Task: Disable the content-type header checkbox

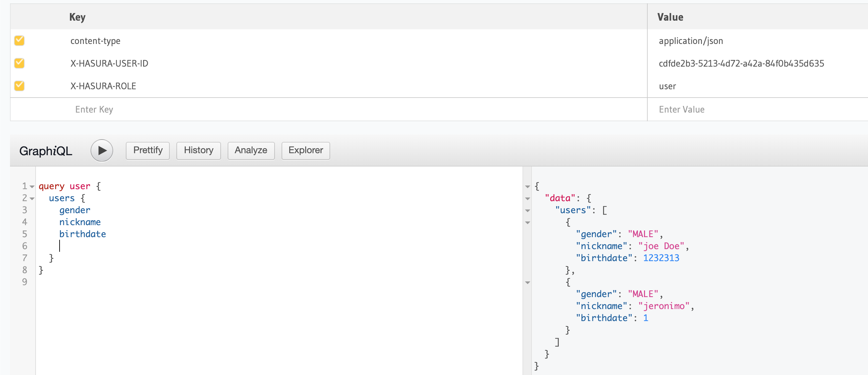Action: tap(19, 41)
